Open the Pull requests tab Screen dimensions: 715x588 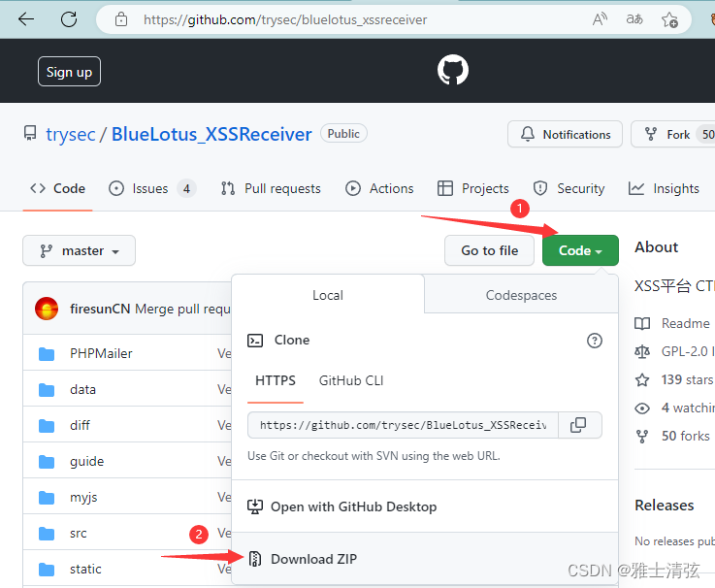[x=271, y=188]
